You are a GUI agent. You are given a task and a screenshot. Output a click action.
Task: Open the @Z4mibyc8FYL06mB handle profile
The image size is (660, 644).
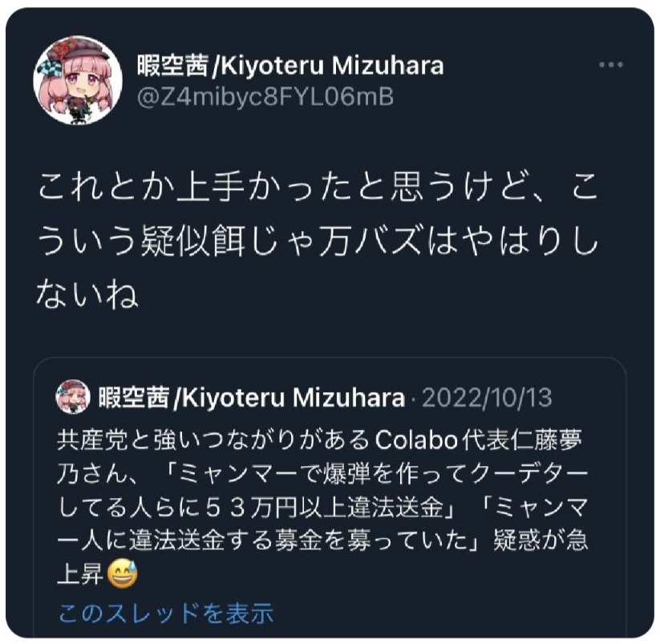click(265, 97)
